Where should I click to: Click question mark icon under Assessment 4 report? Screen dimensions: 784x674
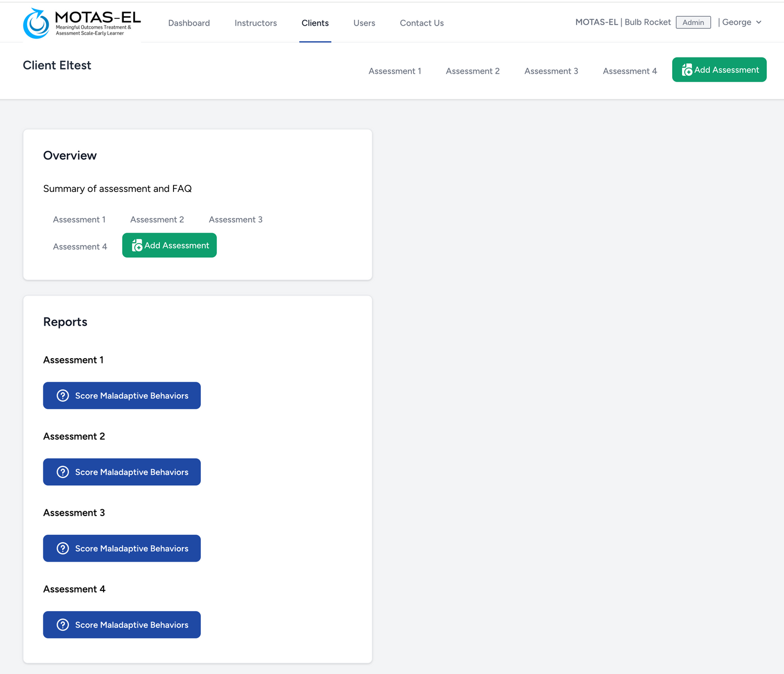63,625
